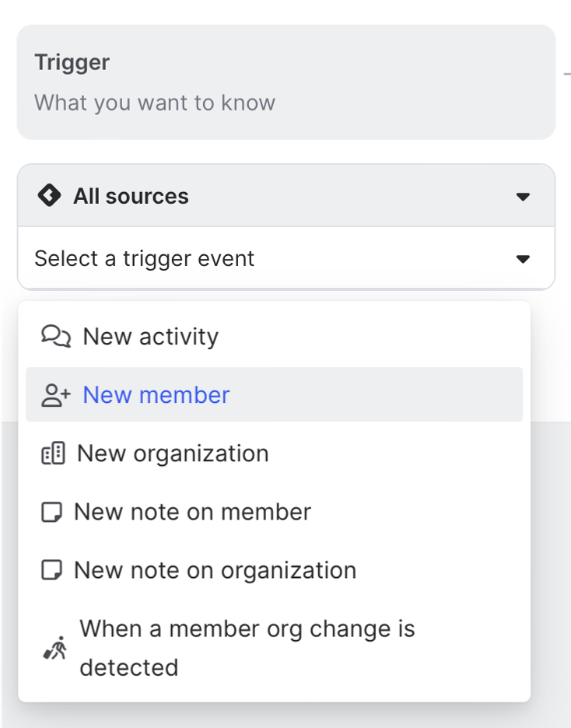The width and height of the screenshot is (571, 728).
Task: Choose New activity from the trigger list
Action: (x=151, y=337)
